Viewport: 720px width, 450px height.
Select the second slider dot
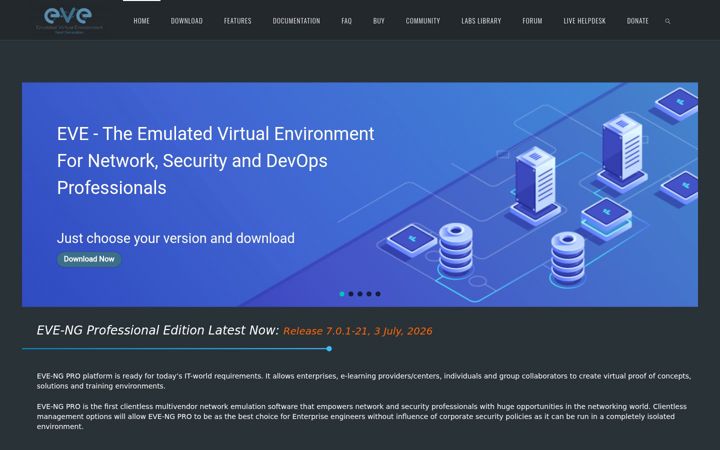point(351,294)
